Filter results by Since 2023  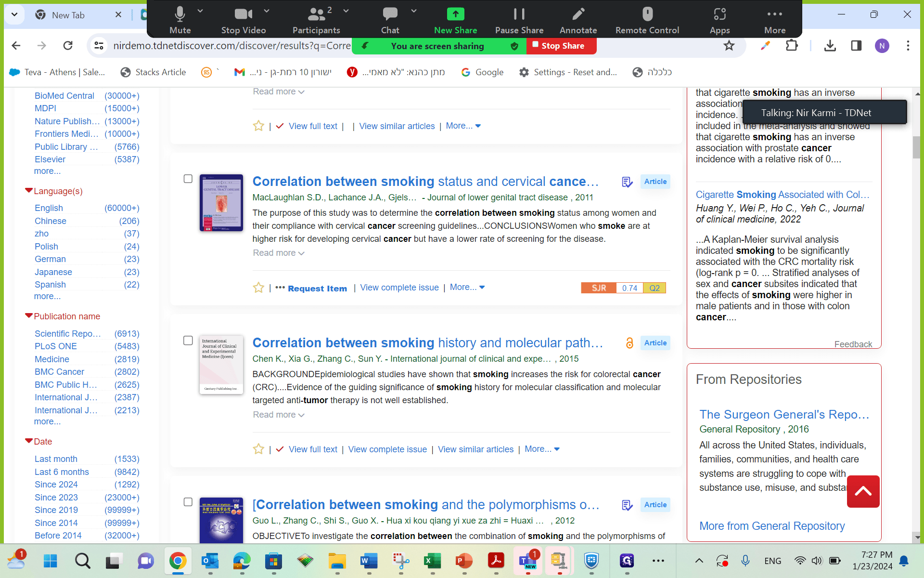(x=56, y=498)
